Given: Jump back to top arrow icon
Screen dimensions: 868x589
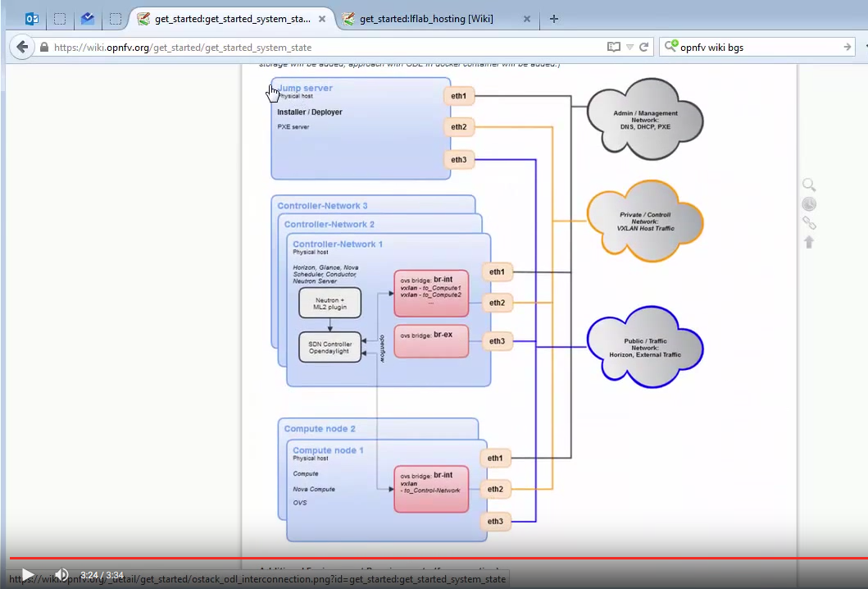Looking at the screenshot, I should pyautogui.click(x=809, y=242).
